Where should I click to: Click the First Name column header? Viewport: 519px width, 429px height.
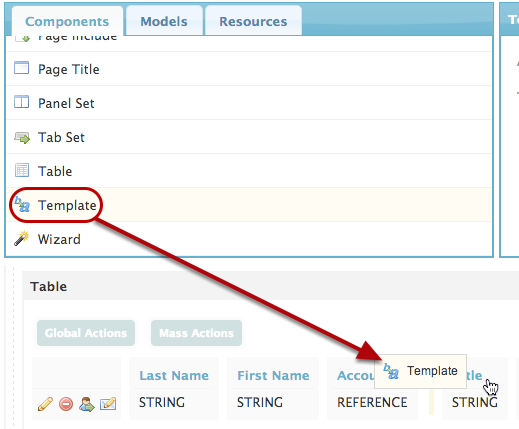tap(273, 376)
